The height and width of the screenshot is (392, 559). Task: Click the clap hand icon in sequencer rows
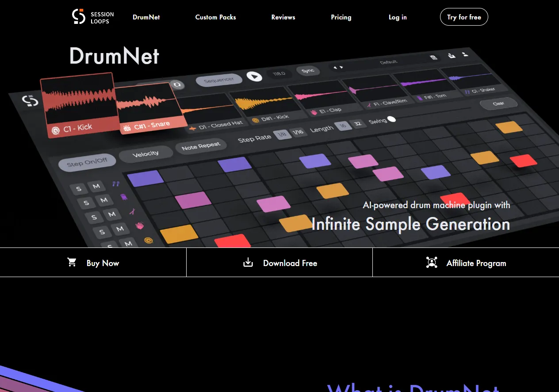(140, 225)
